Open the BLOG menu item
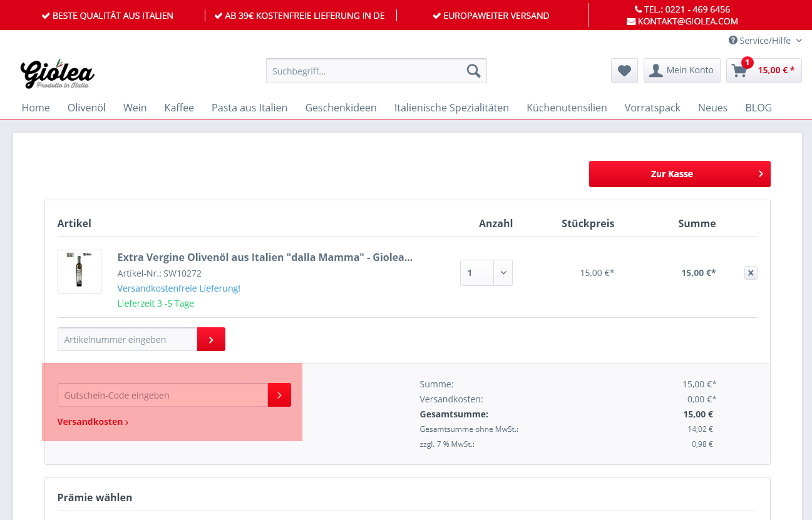This screenshot has height=520, width=812. 758,108
